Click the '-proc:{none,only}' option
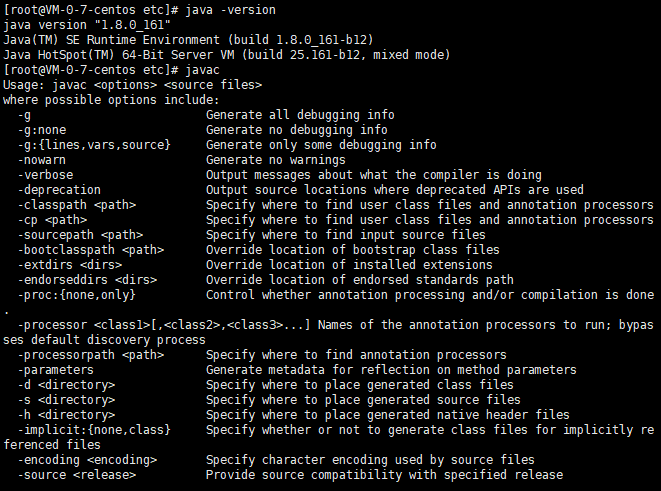The width and height of the screenshot is (661, 491). 77,295
